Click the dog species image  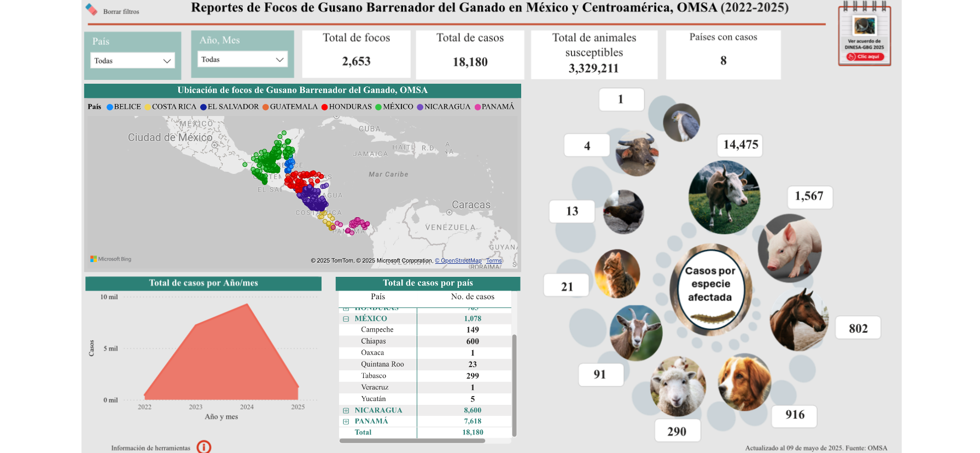pos(744,382)
